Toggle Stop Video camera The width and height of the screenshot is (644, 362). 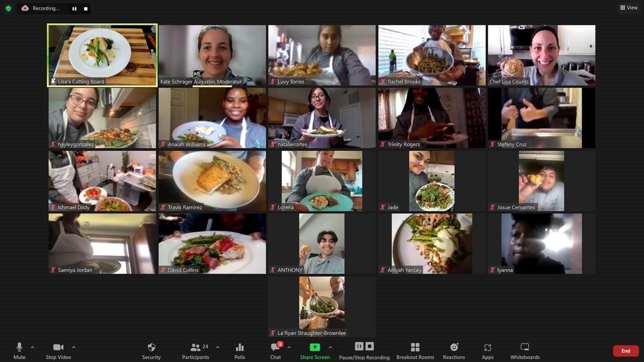[x=58, y=347]
